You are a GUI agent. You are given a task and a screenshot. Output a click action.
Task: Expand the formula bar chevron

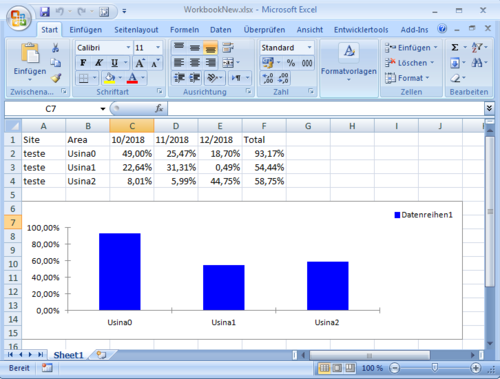[489, 108]
